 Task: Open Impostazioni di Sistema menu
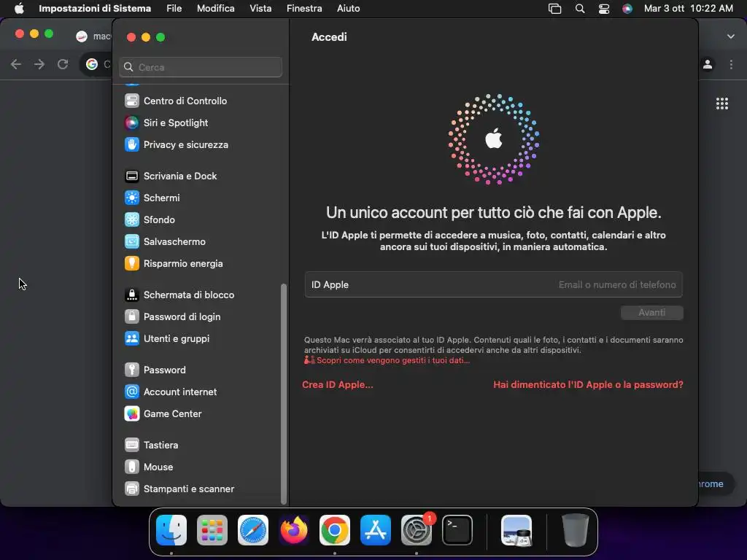(95, 9)
